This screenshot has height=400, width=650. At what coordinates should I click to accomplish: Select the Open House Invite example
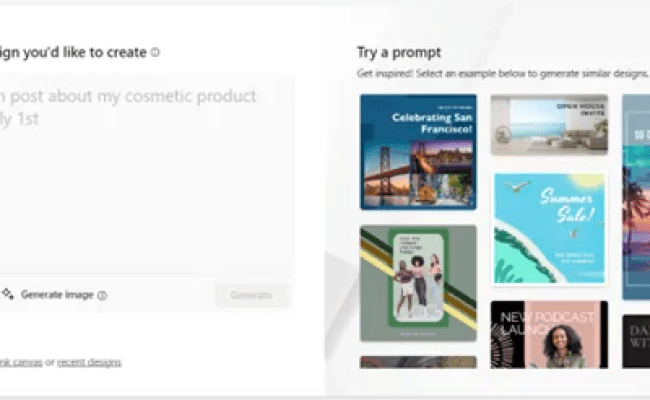[549, 125]
